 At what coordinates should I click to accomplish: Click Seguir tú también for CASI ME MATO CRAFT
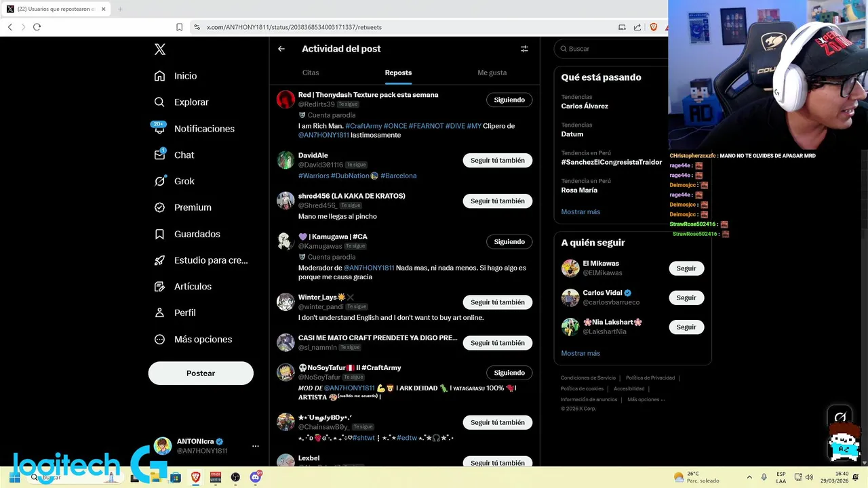point(498,343)
